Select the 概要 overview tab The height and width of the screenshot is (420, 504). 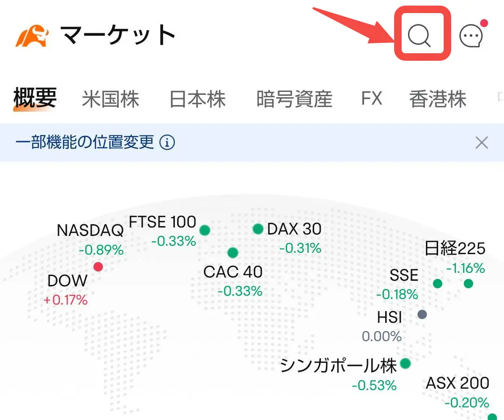35,98
